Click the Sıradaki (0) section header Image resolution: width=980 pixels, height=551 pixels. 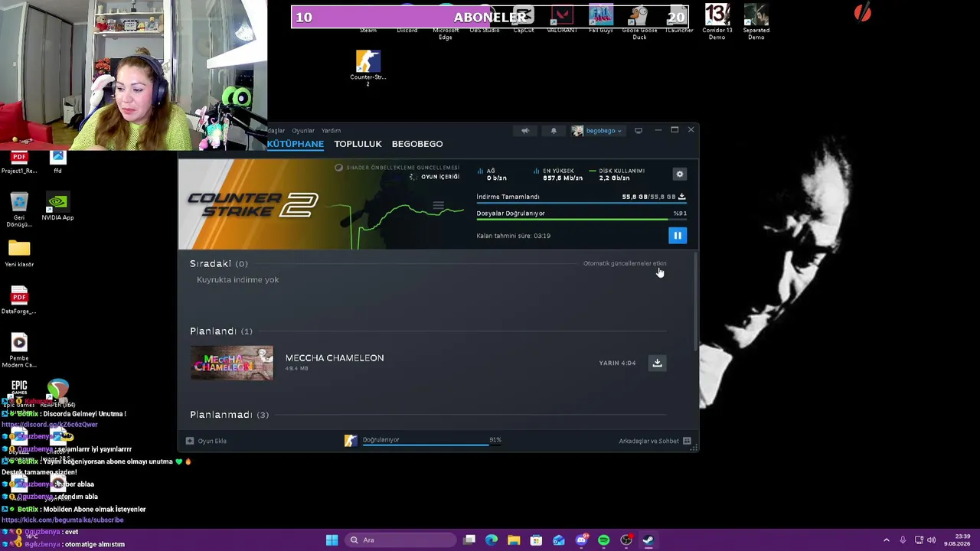point(219,263)
